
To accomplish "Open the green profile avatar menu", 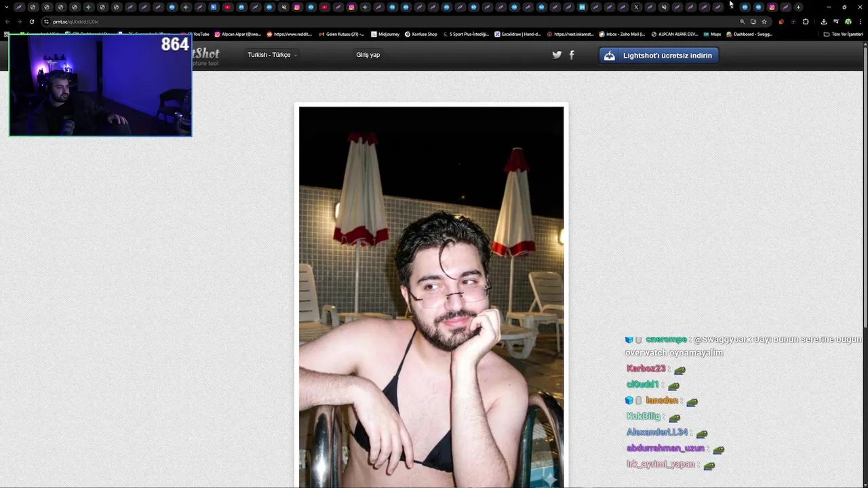I will coord(848,22).
